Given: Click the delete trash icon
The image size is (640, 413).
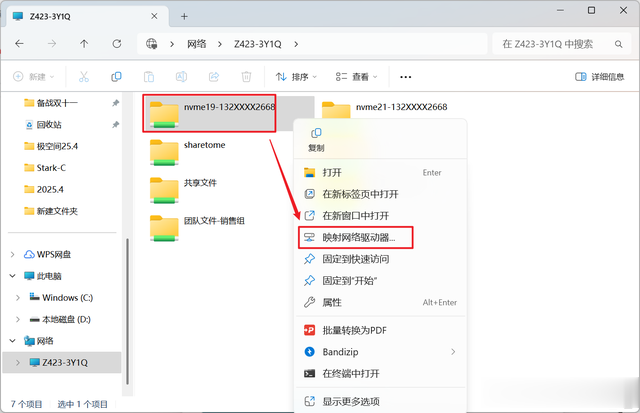Looking at the screenshot, I should pyautogui.click(x=246, y=77).
